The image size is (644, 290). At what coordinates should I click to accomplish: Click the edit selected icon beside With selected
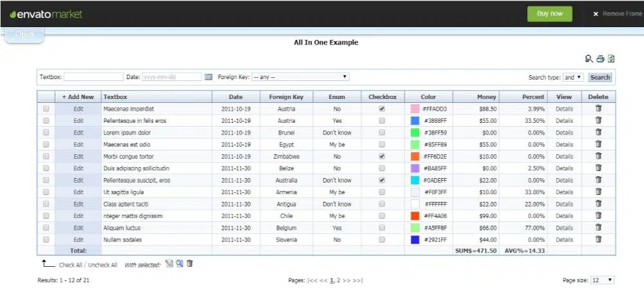coord(169,264)
